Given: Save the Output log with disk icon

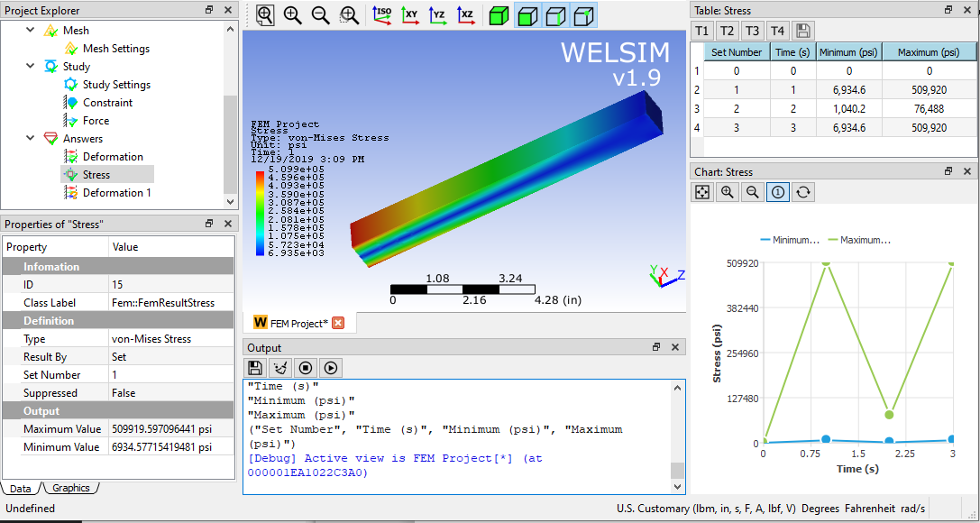Looking at the screenshot, I should click(255, 368).
